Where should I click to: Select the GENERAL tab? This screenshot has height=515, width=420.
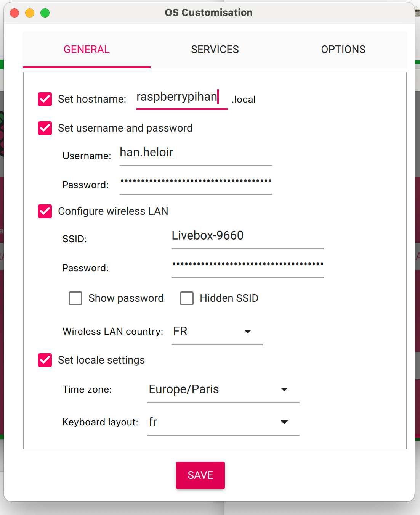pyautogui.click(x=87, y=50)
